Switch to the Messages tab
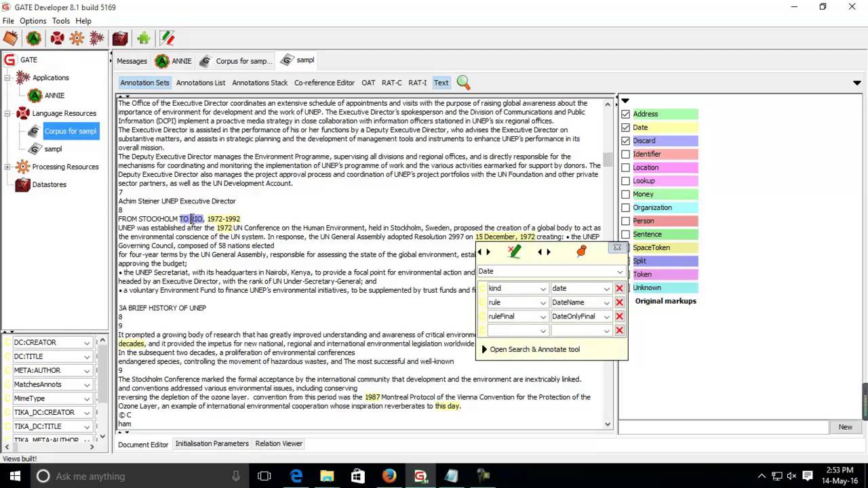Image resolution: width=868 pixels, height=488 pixels. point(132,61)
